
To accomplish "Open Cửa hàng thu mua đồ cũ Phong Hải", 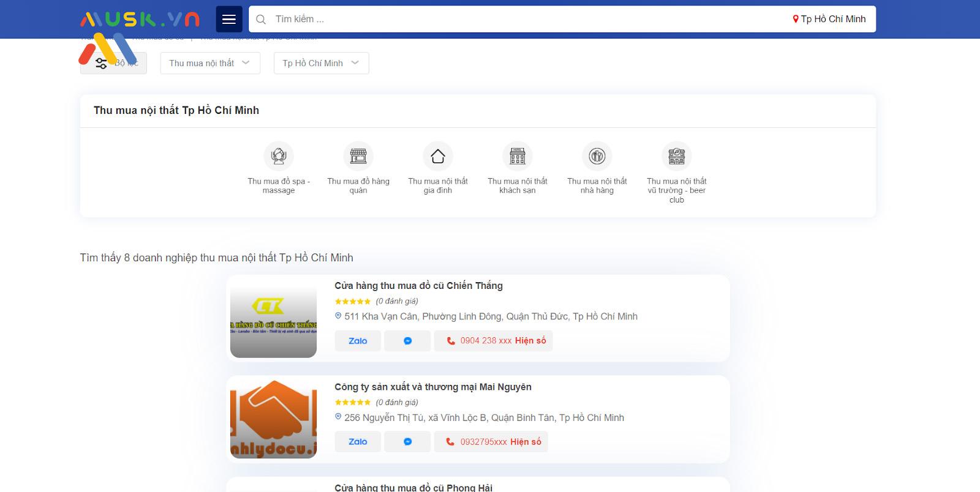I will click(x=413, y=488).
